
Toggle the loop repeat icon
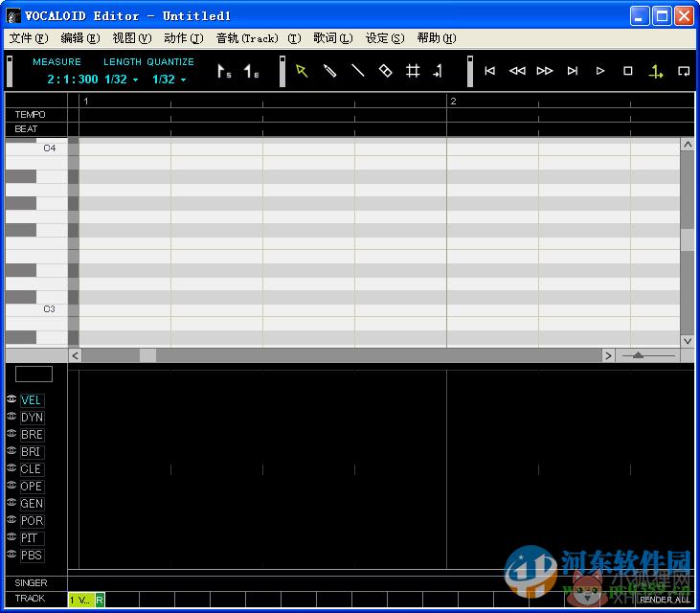coord(684,72)
